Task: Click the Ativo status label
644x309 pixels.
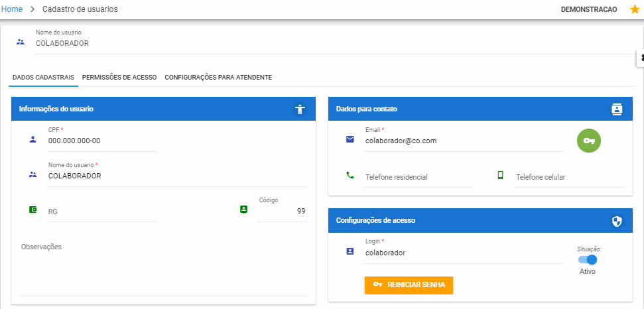Action: (588, 271)
